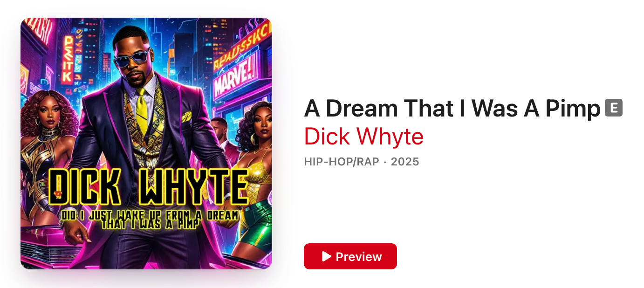Click the 2025 release year text

[x=405, y=162]
